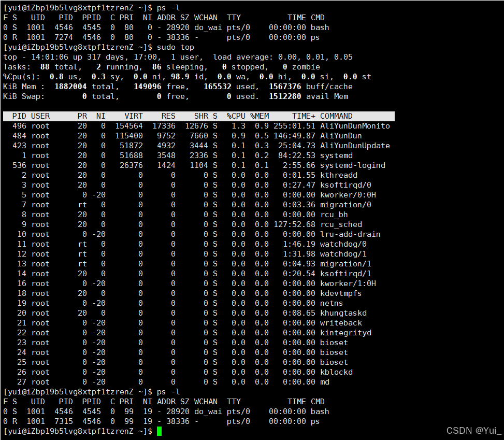Select the AliYunDunMonito process name

(x=355, y=126)
